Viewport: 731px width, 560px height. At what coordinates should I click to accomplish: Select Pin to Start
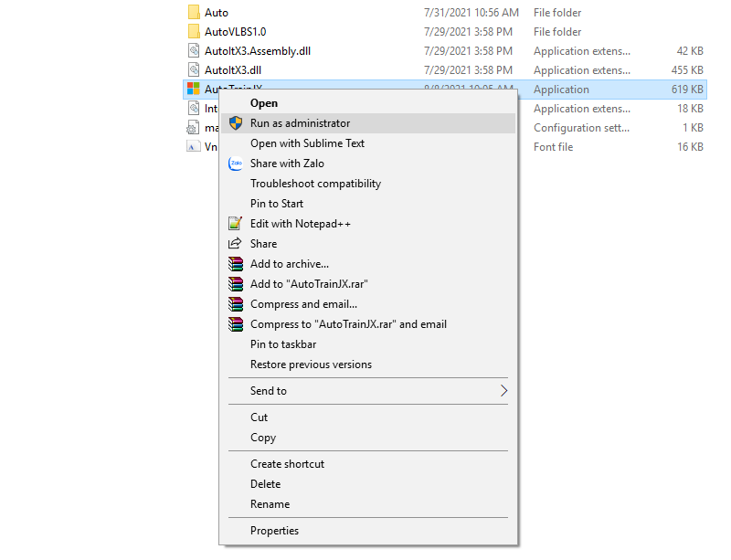click(x=277, y=204)
